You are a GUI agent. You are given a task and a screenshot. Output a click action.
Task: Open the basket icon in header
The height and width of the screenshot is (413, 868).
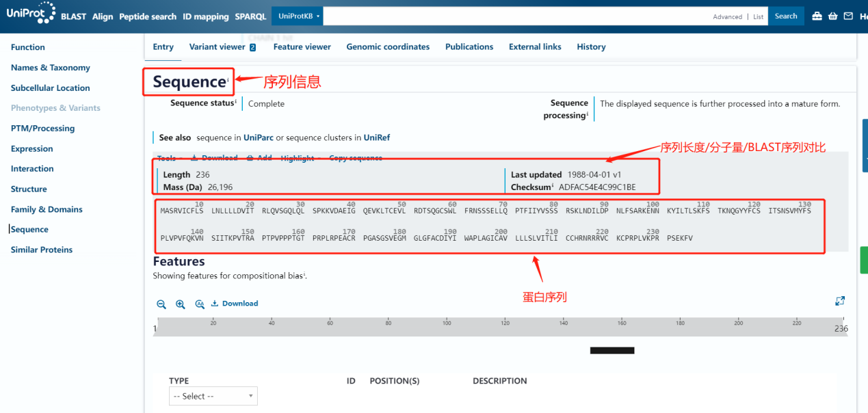(x=832, y=16)
